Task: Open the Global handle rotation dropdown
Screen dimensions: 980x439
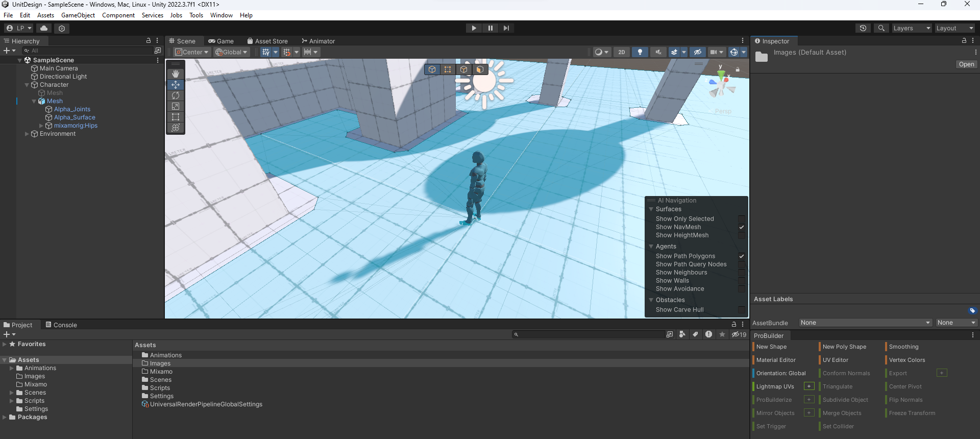Action: click(231, 52)
